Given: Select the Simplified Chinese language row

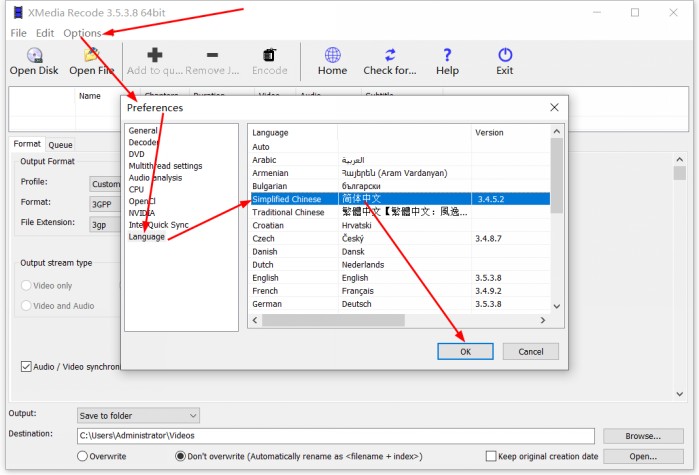Looking at the screenshot, I should click(400, 199).
